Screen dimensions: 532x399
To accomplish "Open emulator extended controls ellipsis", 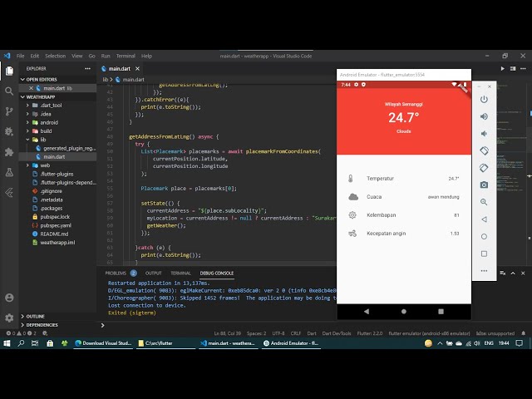I will click(484, 271).
